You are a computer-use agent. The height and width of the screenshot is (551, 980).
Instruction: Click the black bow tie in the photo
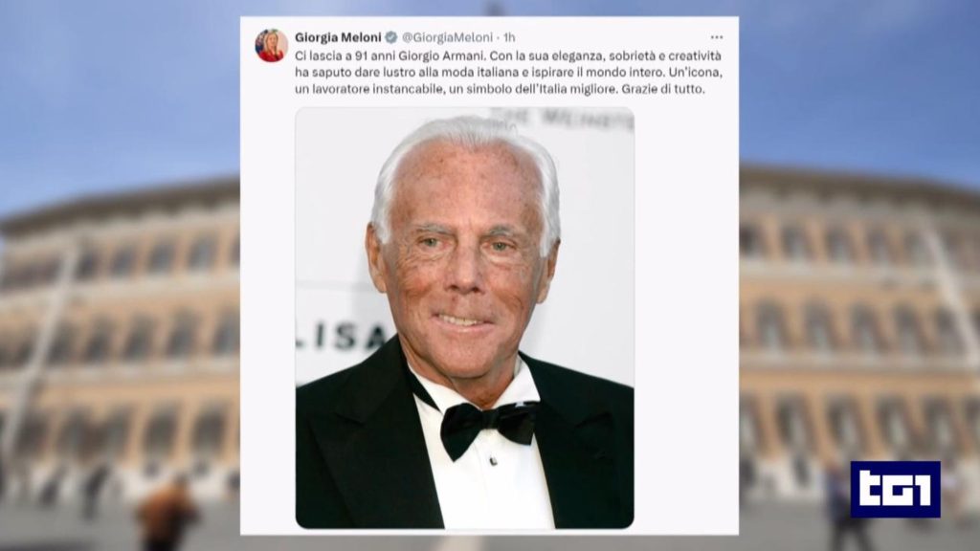click(x=488, y=428)
